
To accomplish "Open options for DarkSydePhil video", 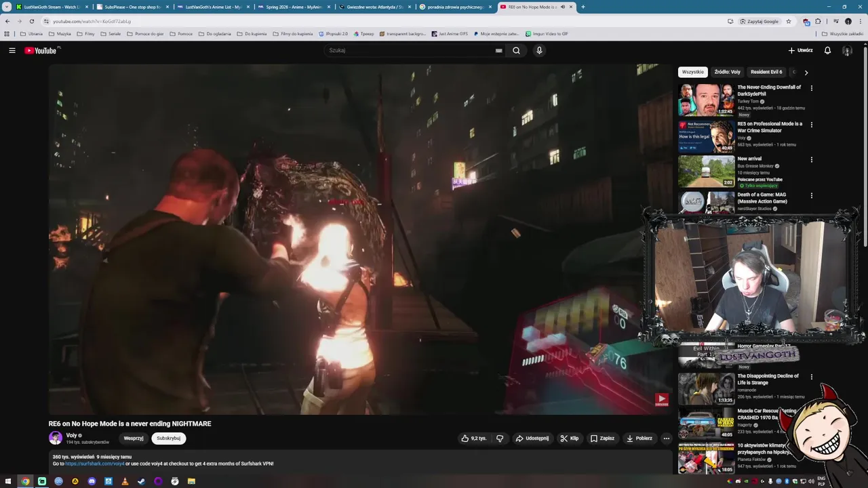I will [811, 87].
